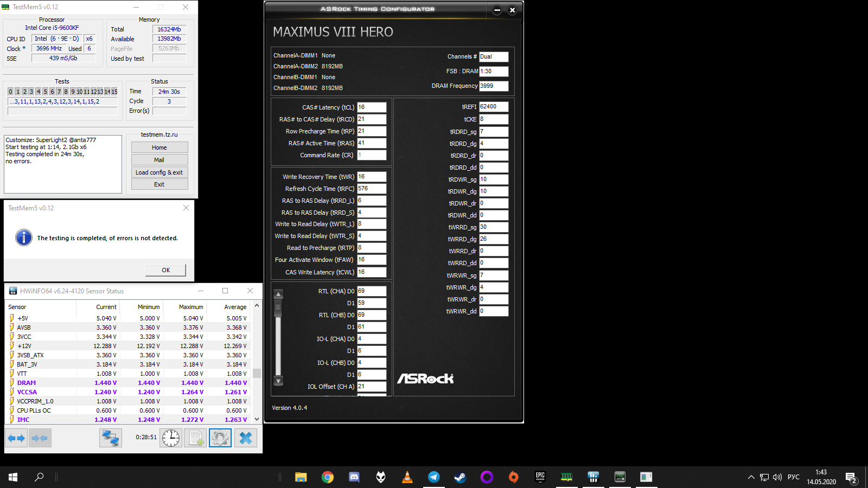Show hidden system tray icons
Image resolution: width=868 pixels, height=488 pixels.
coord(751,477)
